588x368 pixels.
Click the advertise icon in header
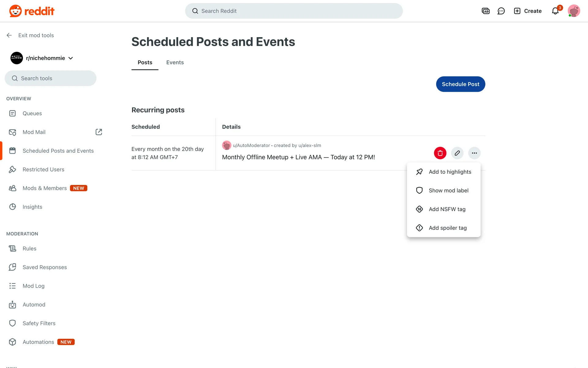coord(486,11)
